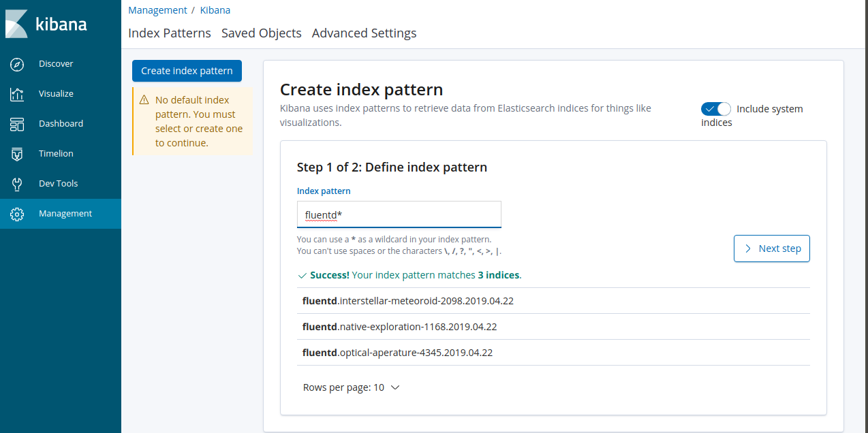Viewport: 868px width, 433px height.
Task: Toggle the Include system indices switch
Action: click(x=715, y=109)
